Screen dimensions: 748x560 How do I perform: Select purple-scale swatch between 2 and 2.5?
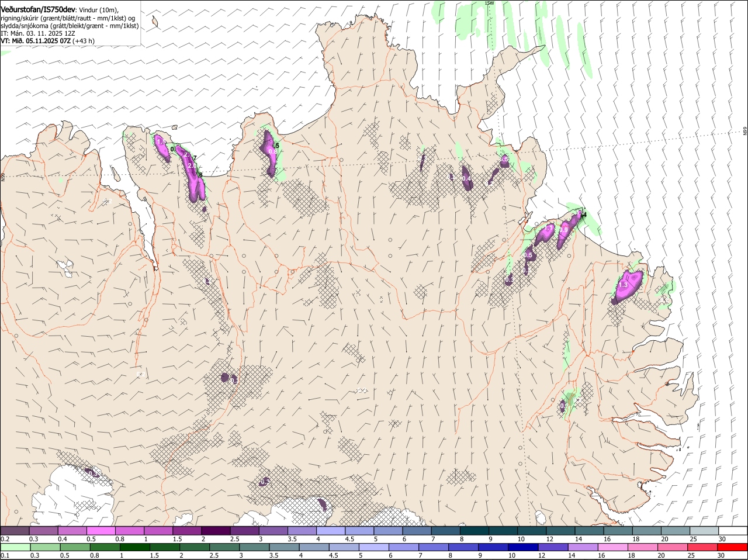click(x=216, y=531)
